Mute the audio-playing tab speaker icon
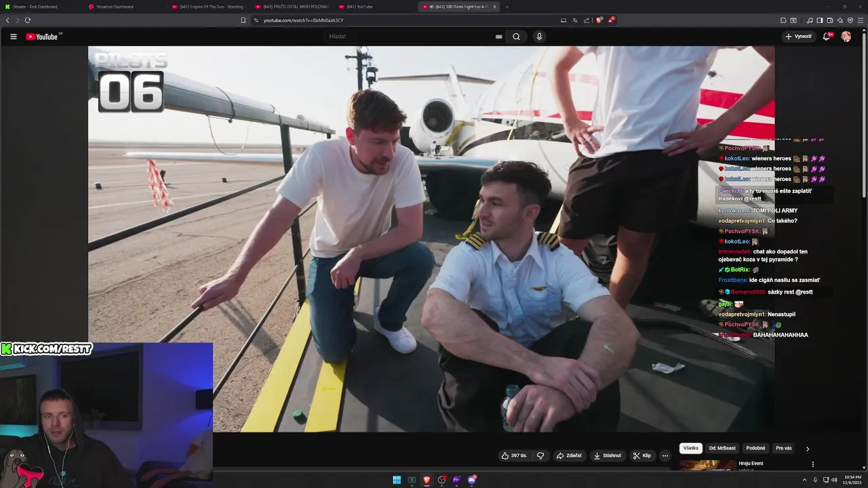Viewport: 868px width, 488px height. (432, 7)
